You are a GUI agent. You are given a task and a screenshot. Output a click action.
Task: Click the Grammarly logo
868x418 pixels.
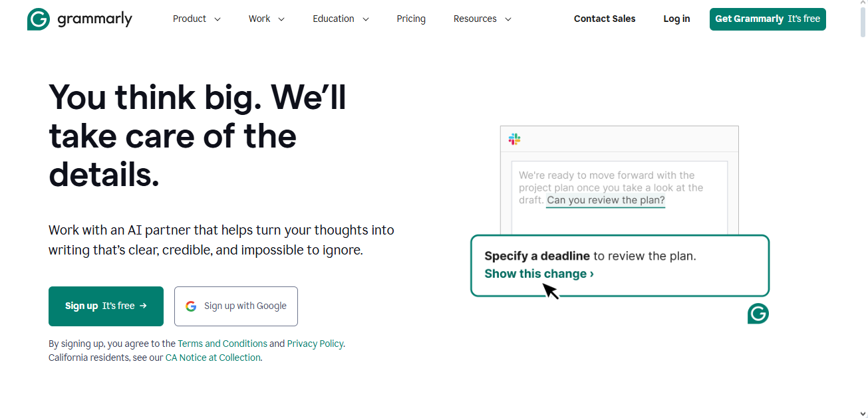(x=79, y=19)
